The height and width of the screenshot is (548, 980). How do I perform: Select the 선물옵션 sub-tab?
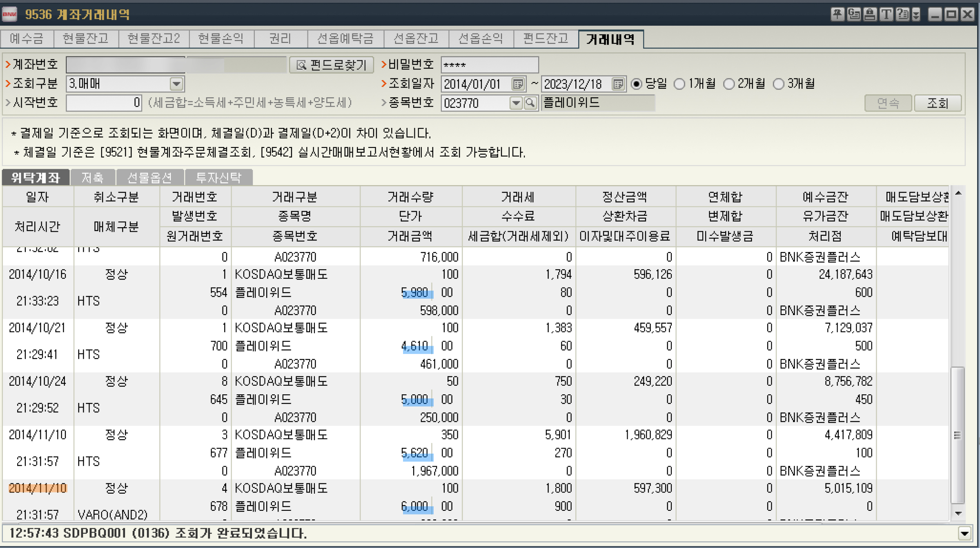pyautogui.click(x=150, y=177)
